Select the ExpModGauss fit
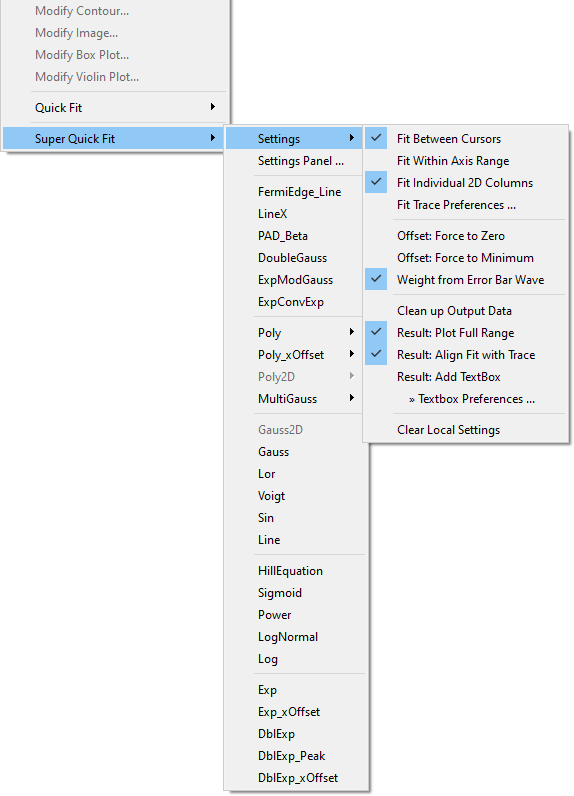The height and width of the screenshot is (796, 574). (294, 280)
